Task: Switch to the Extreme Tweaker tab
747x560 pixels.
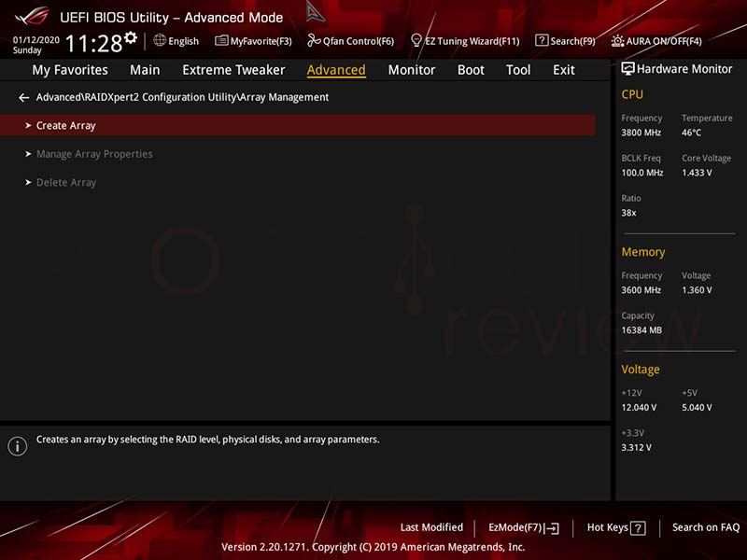Action: [233, 69]
